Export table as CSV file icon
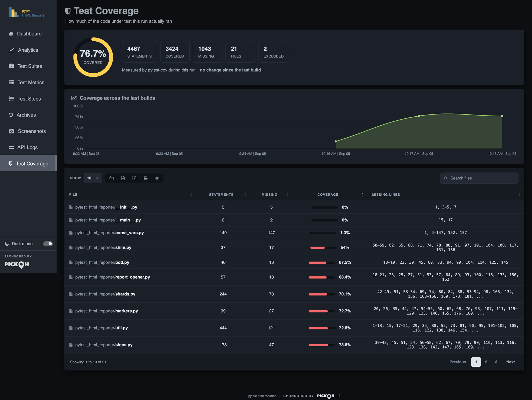532x400 pixels. tap(123, 178)
